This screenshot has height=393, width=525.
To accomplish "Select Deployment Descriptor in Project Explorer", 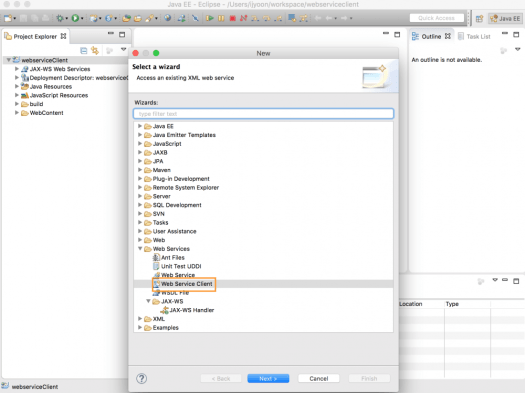I will coord(74,78).
